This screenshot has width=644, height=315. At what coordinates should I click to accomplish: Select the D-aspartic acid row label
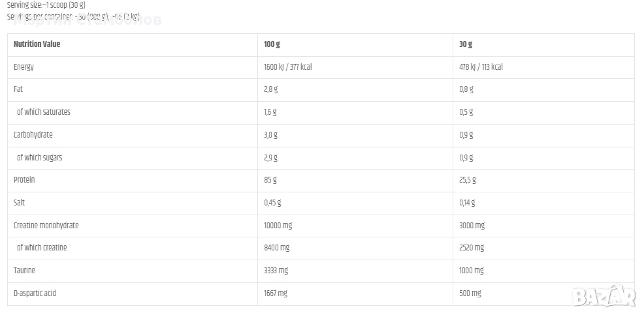(x=35, y=293)
